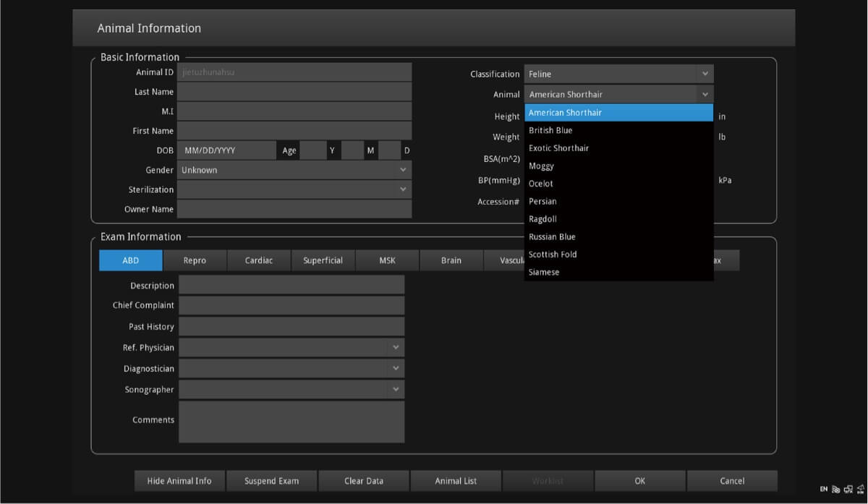Image resolution: width=868 pixels, height=504 pixels.
Task: Switch to the Cardiac exam tab
Action: [259, 261]
